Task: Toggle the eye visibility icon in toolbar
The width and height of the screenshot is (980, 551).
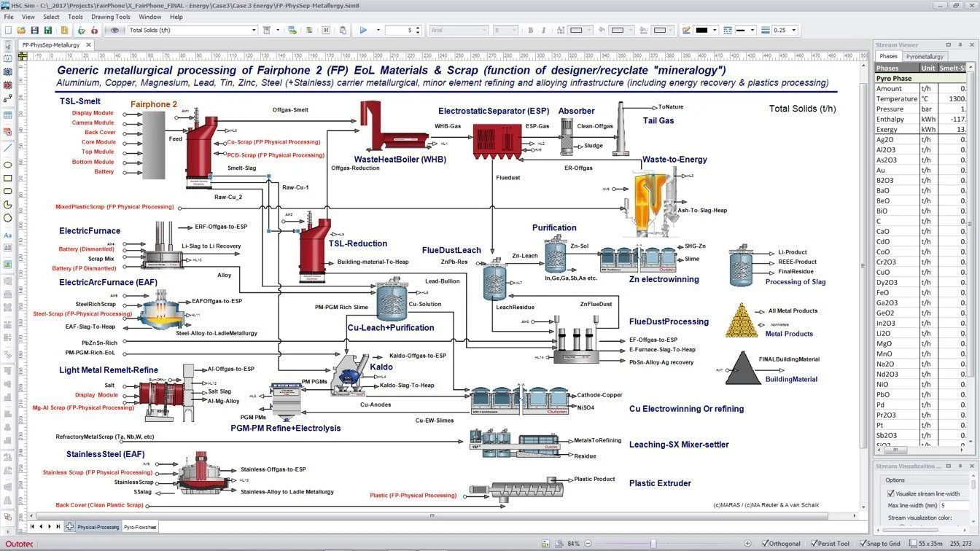Action: pyautogui.click(x=114, y=30)
